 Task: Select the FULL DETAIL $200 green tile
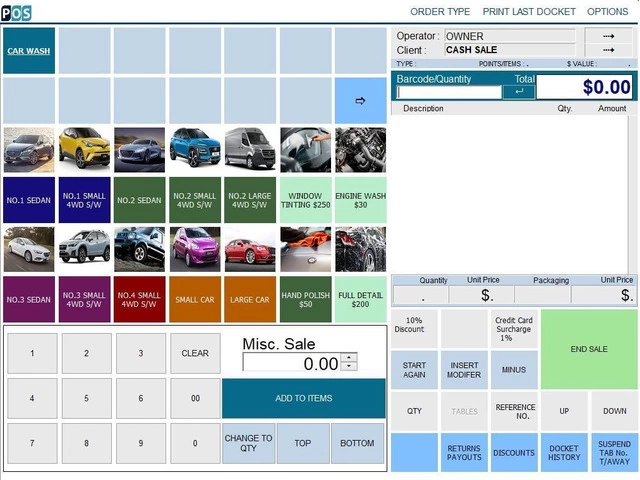tap(360, 300)
